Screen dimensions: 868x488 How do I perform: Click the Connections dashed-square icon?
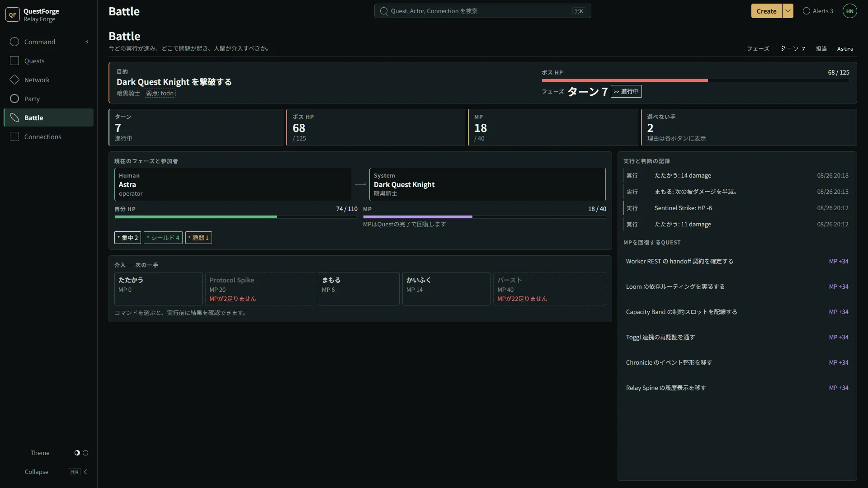14,136
